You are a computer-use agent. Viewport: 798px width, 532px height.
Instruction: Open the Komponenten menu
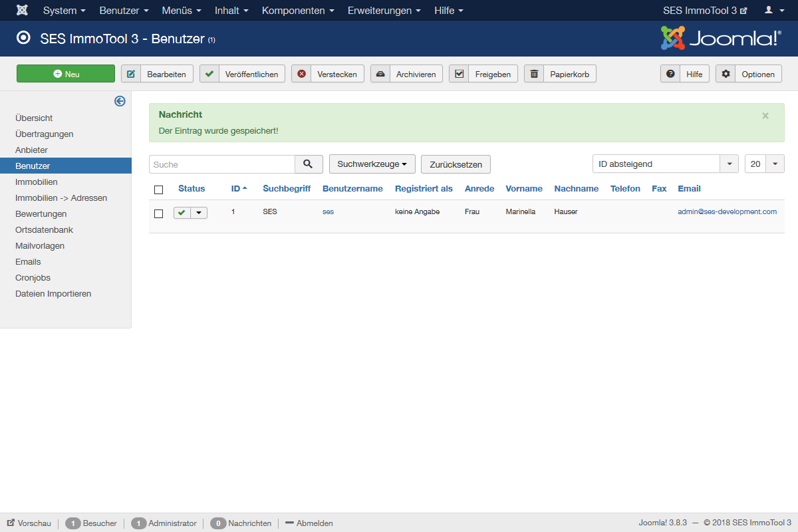[x=298, y=11]
